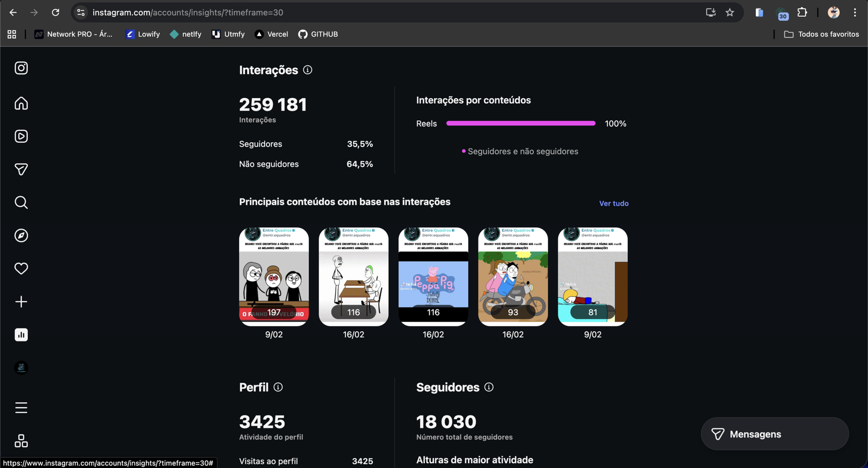Click the Interações por conteúdos heading
This screenshot has height=468, width=868.
[x=474, y=100]
